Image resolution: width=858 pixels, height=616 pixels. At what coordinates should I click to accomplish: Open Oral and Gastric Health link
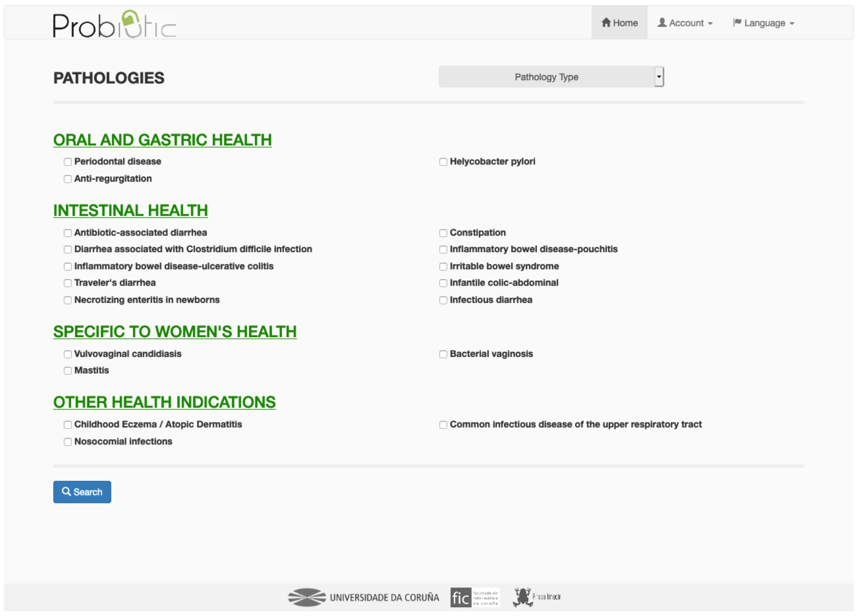(162, 140)
